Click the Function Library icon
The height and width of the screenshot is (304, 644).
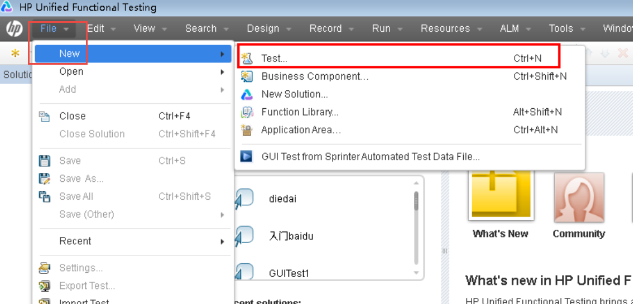coord(247,112)
